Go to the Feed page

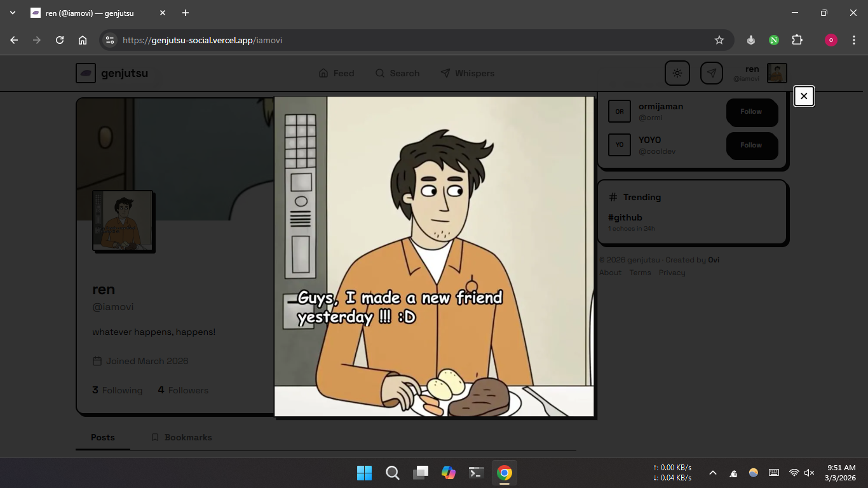(337, 73)
